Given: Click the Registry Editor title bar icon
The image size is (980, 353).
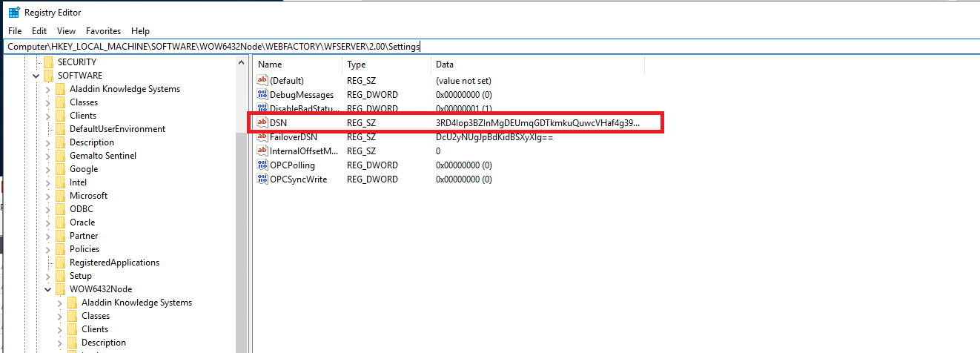Looking at the screenshot, I should [x=13, y=12].
